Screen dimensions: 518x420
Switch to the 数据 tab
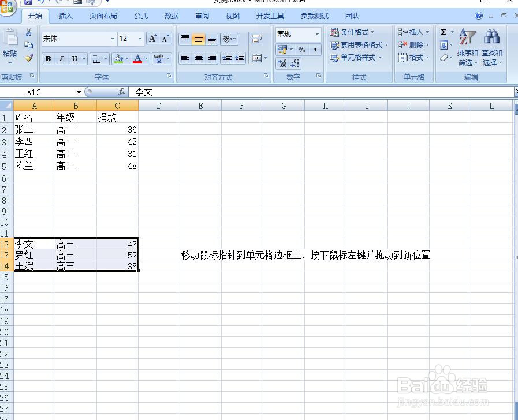tap(172, 16)
